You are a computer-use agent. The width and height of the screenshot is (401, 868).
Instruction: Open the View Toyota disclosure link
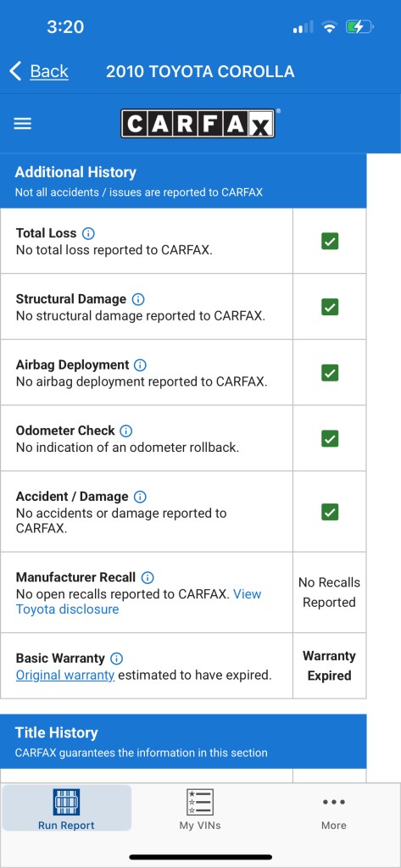click(138, 602)
